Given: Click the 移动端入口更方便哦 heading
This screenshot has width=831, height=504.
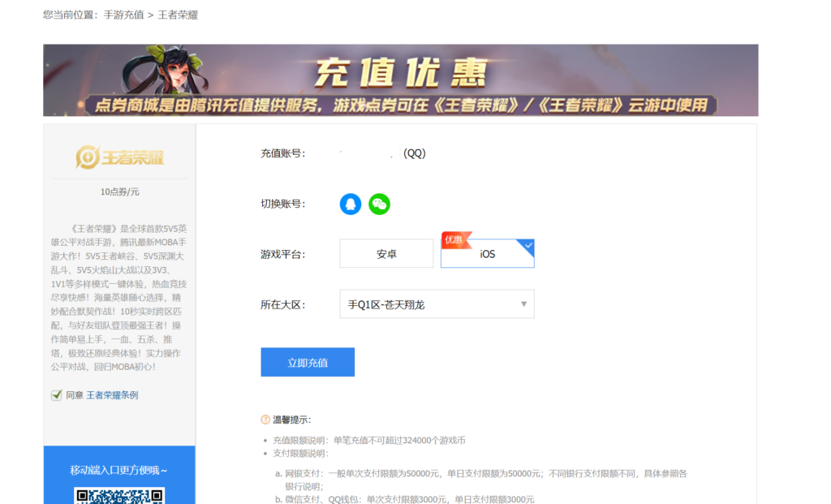Looking at the screenshot, I should pyautogui.click(x=118, y=470).
